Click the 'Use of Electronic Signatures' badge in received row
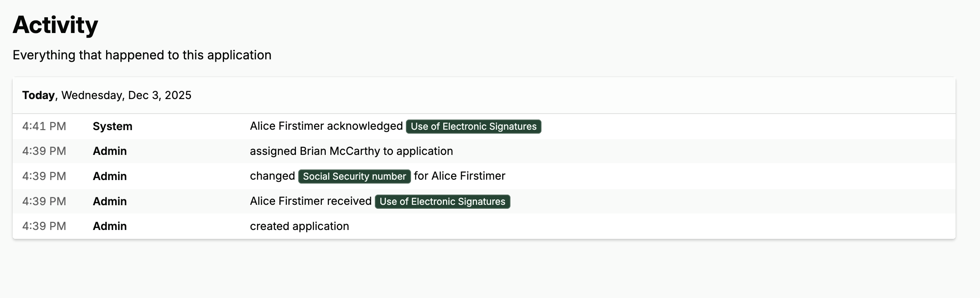 (442, 202)
